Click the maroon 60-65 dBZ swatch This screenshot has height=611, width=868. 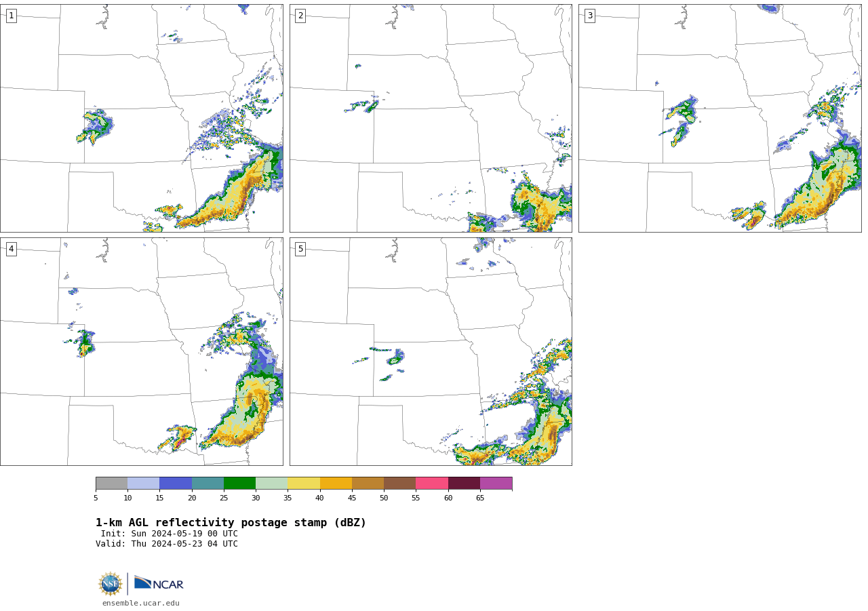pos(464,483)
